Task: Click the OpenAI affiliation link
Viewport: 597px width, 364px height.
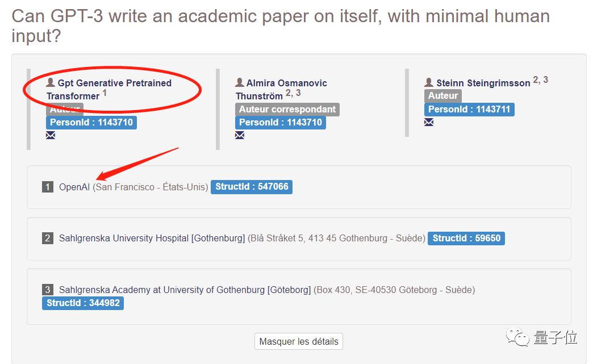Action: pyautogui.click(x=74, y=187)
